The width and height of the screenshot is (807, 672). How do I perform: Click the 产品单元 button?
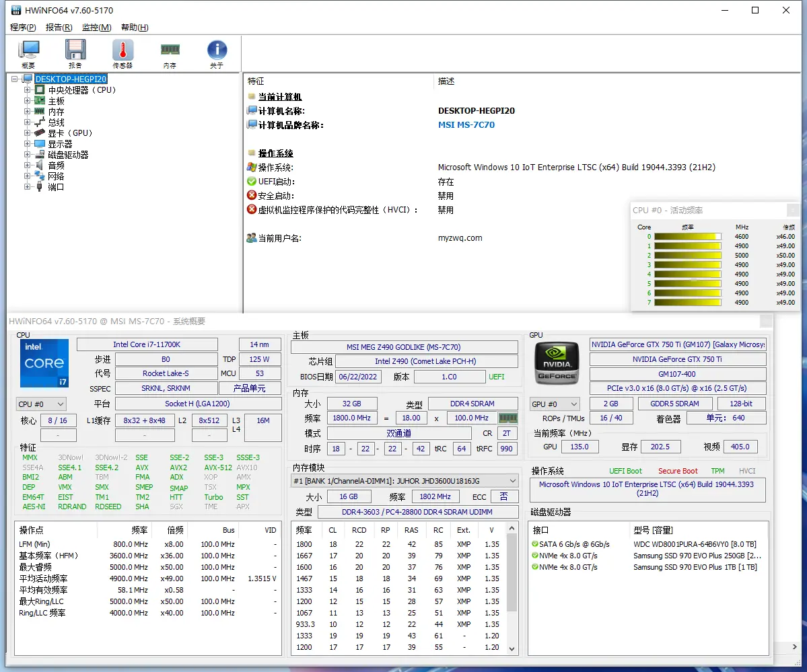250,388
